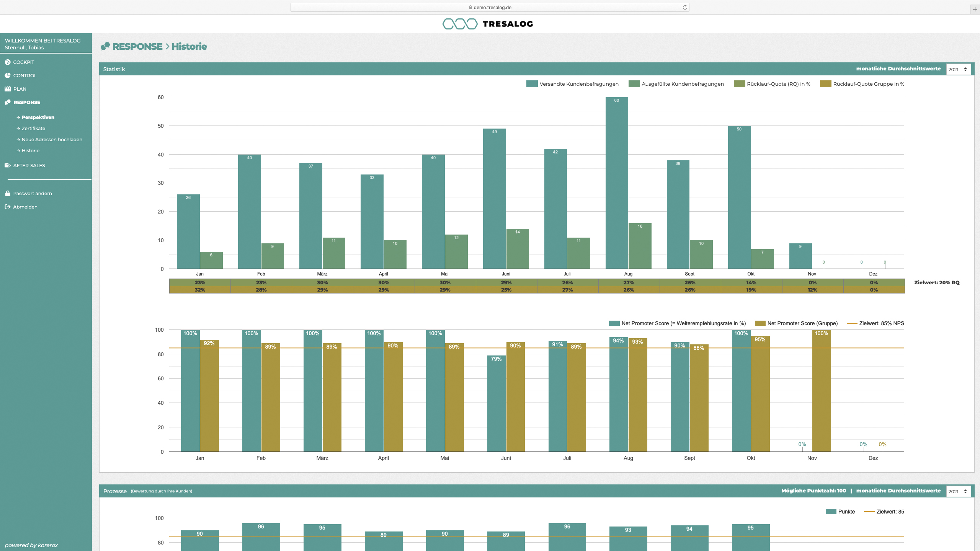Image resolution: width=980 pixels, height=551 pixels.
Task: Click the Response speech bubbles sidebar icon
Action: (x=7, y=102)
